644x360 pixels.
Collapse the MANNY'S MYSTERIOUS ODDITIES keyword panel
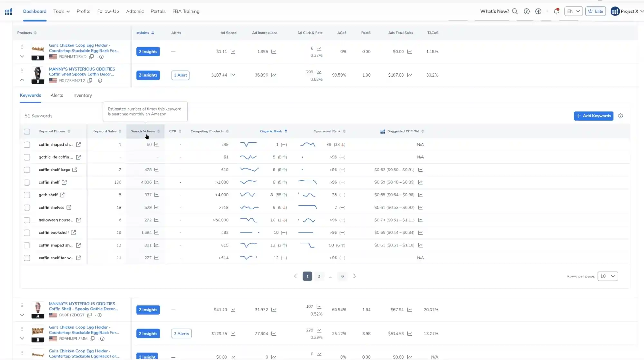pos(22,80)
